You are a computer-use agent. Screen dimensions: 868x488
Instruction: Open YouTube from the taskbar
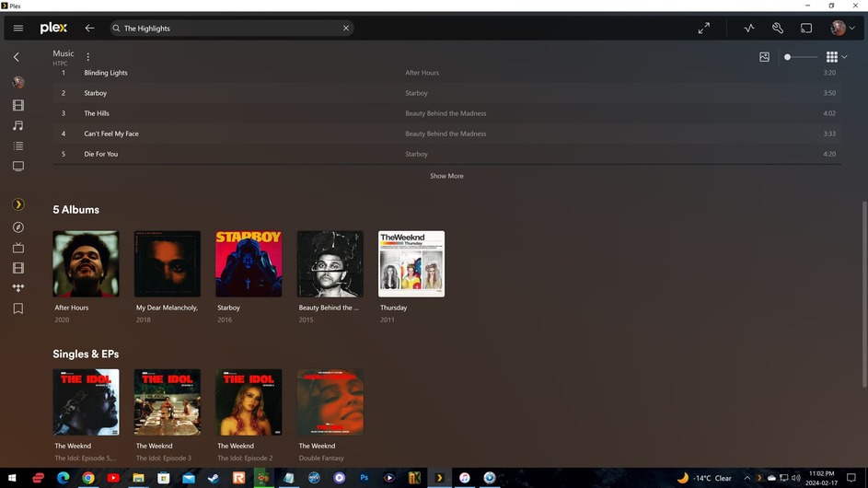coord(113,478)
